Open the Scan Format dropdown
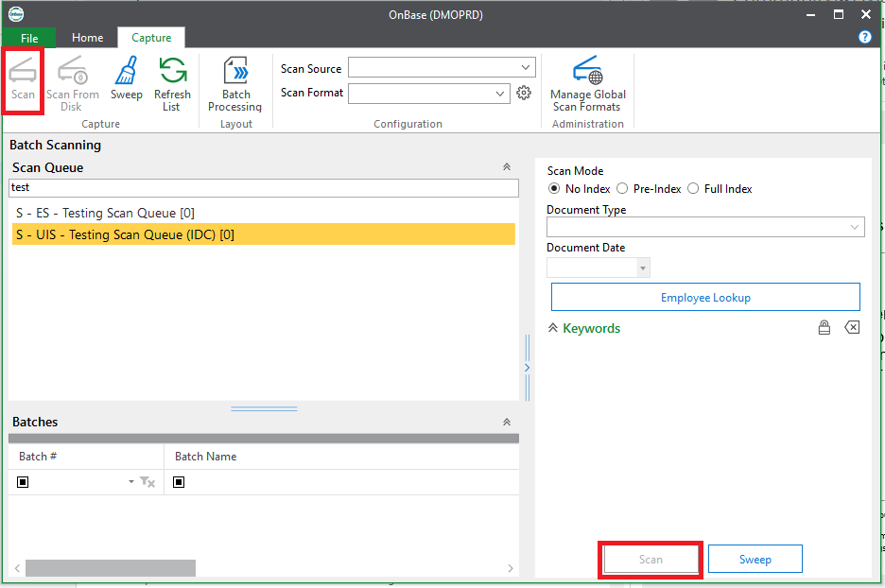 pyautogui.click(x=499, y=93)
